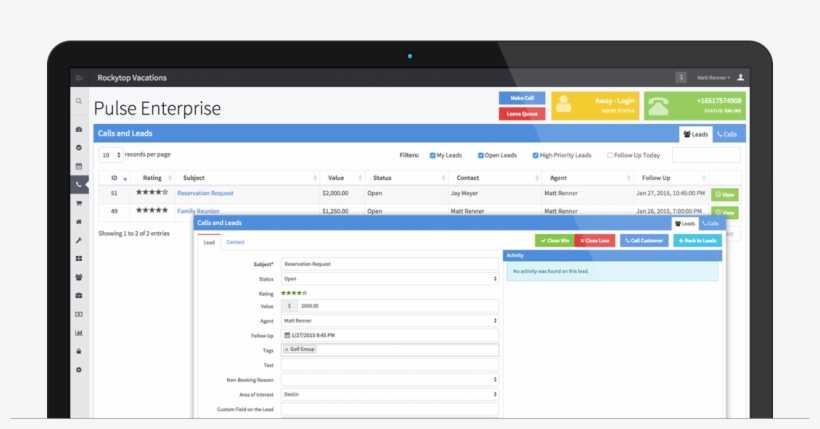Sort table by Subject column
The width and height of the screenshot is (820, 429).
click(x=247, y=178)
